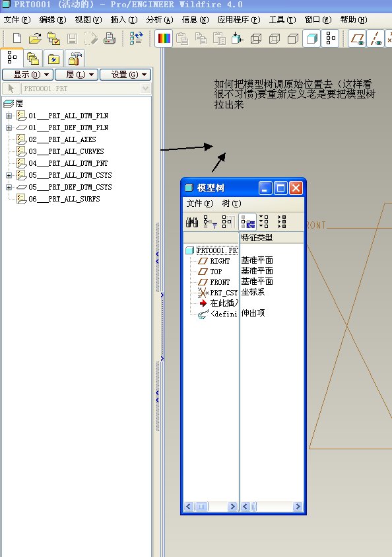
Task: Click the Paste clipboard icon
Action: [x=182, y=38]
